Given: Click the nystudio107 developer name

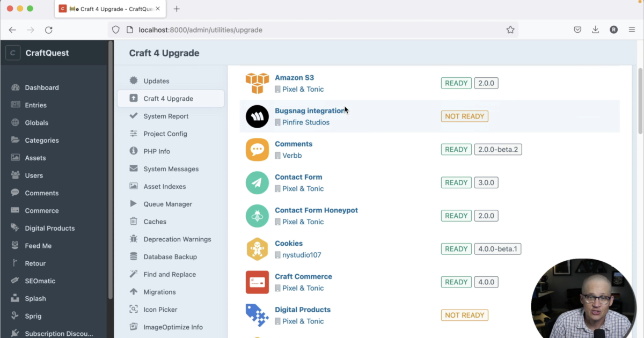Looking at the screenshot, I should pos(302,255).
